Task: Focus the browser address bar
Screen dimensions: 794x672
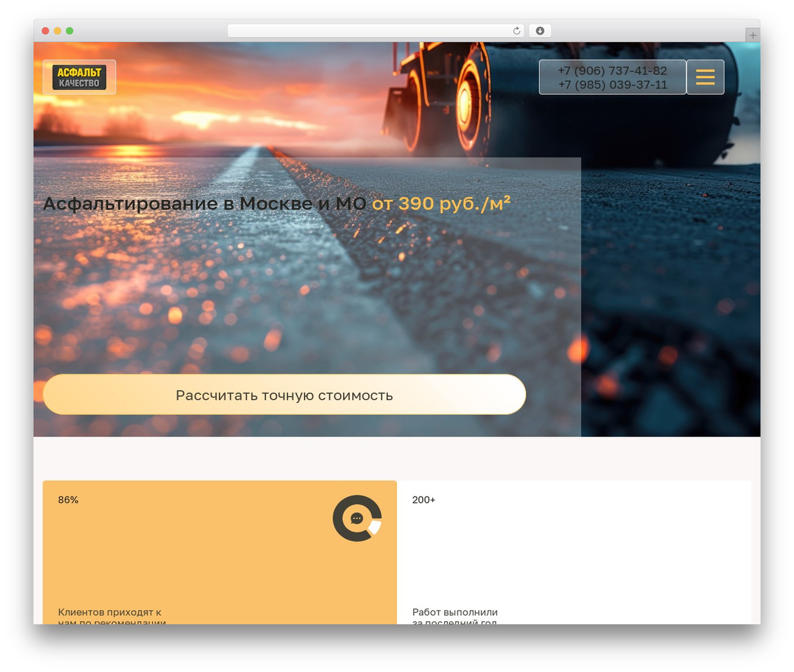Action: coord(376,31)
